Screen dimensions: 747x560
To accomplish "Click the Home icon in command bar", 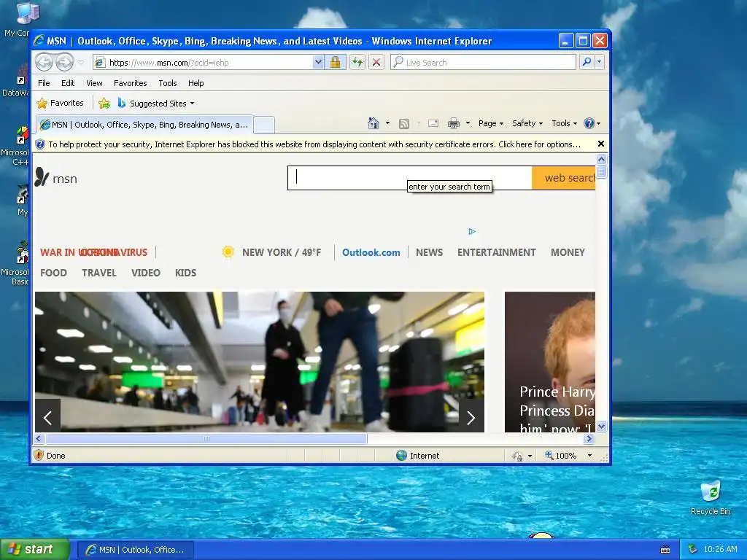I will [x=373, y=123].
